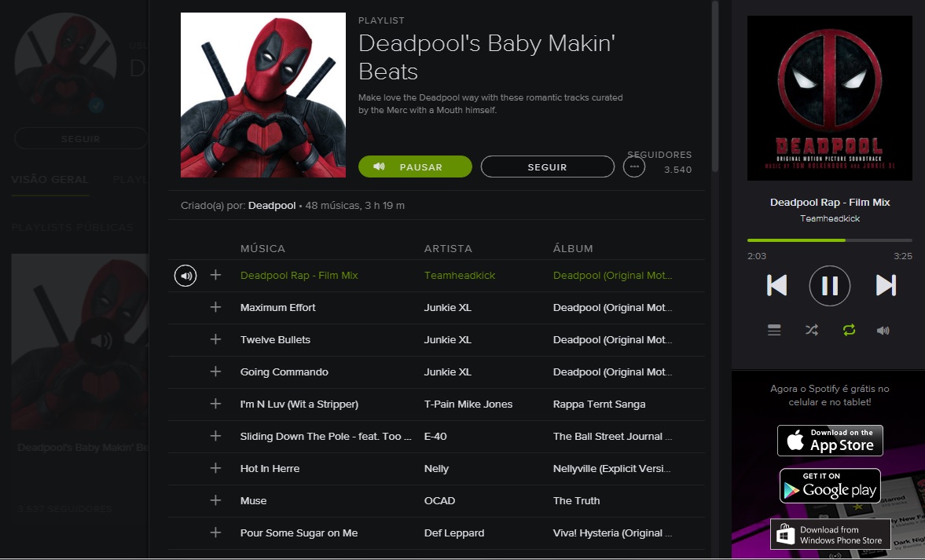Screen dimensions: 925x560
Task: Add I'm N Luv (Wit a Stripper) via plus icon
Action: (216, 404)
